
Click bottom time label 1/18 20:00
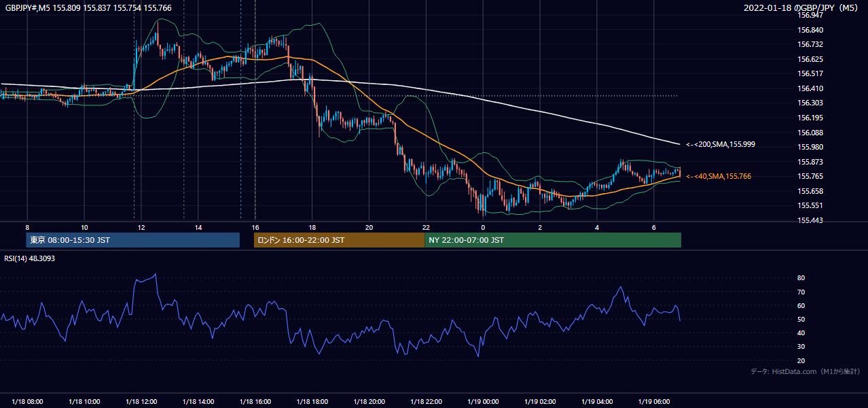pyautogui.click(x=369, y=401)
